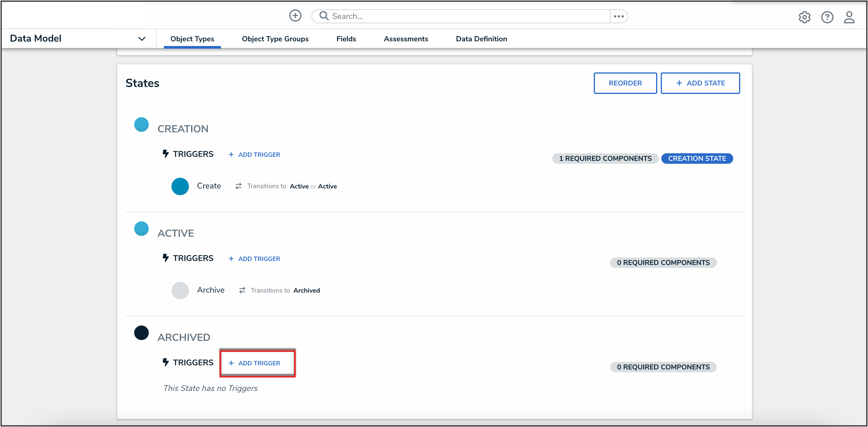
Task: Open the Fields tab
Action: coord(346,39)
